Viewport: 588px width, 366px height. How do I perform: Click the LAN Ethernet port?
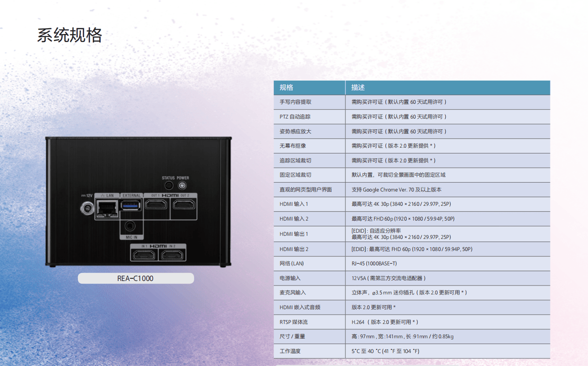pyautogui.click(x=107, y=207)
